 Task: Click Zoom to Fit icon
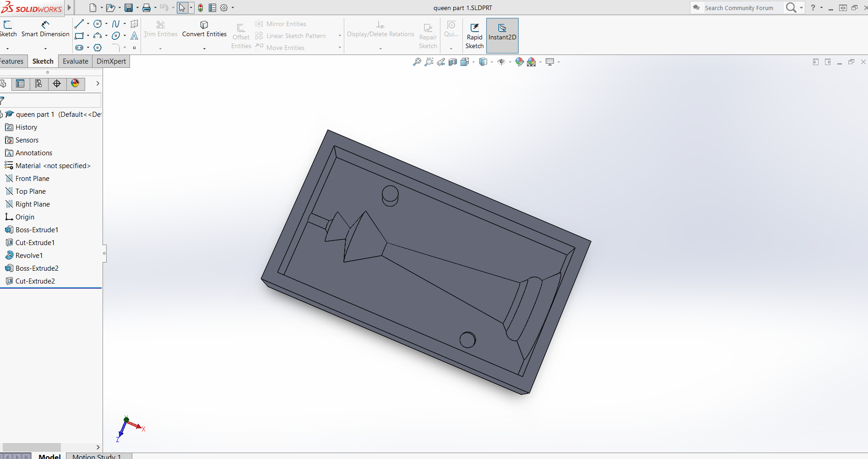417,62
